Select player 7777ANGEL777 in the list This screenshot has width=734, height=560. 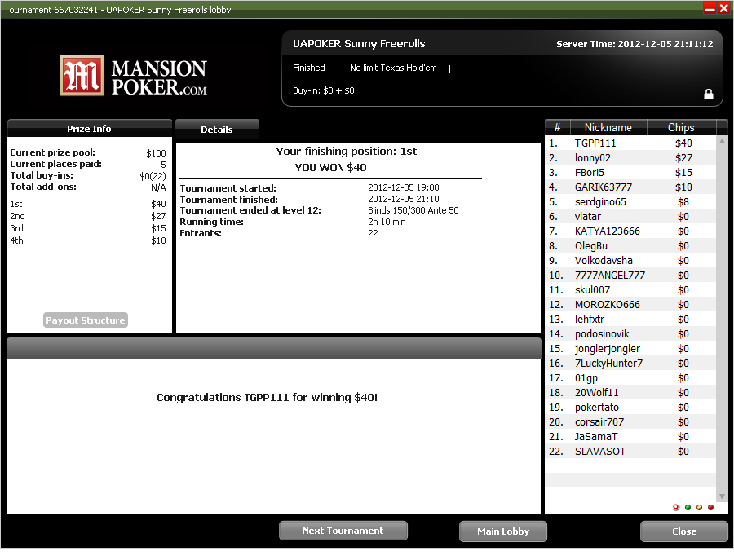[630, 275]
